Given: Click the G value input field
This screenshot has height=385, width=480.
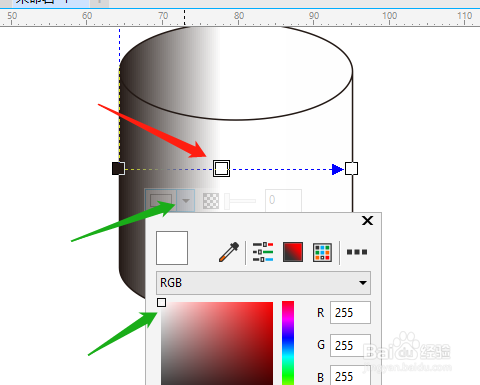Looking at the screenshot, I should click(x=350, y=345).
